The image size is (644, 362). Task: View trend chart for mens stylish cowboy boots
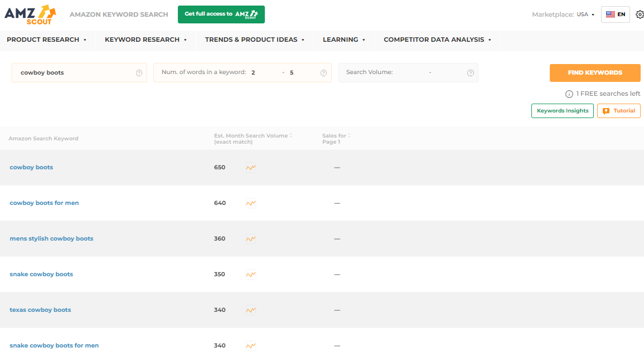[x=251, y=239]
